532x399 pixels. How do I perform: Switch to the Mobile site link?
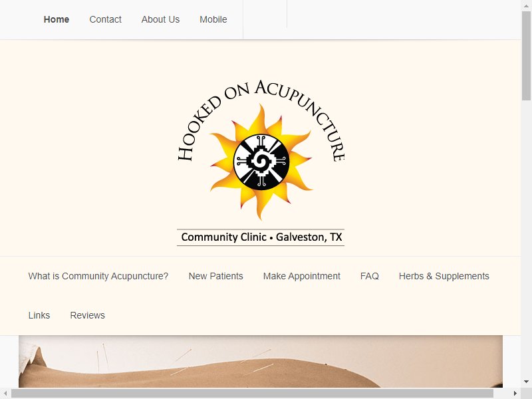coord(213,19)
